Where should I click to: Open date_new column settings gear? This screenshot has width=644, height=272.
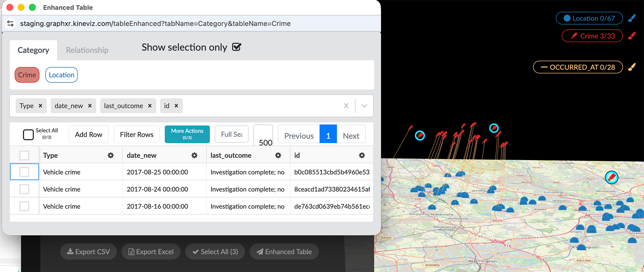195,155
